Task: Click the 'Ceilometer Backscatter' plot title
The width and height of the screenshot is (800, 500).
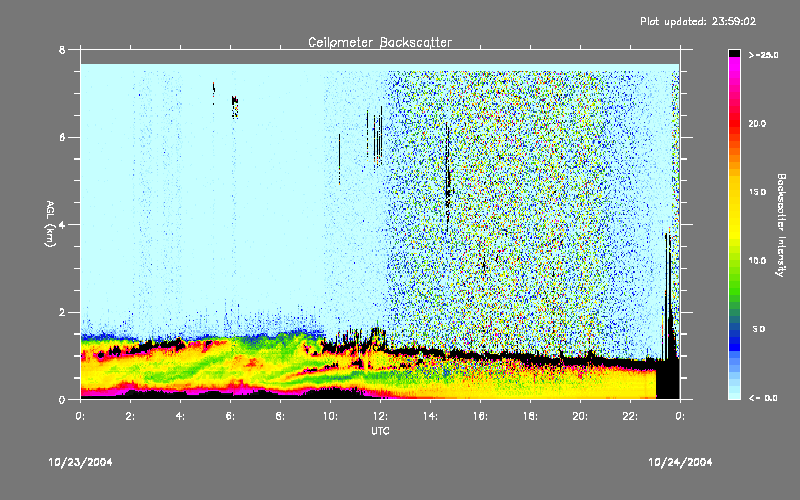Action: click(380, 42)
